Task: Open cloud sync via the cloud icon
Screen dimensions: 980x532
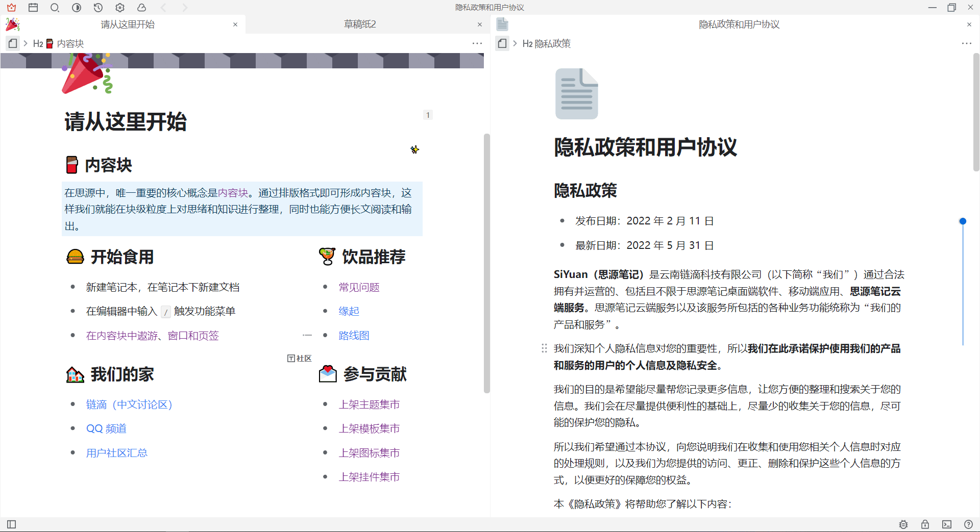Action: (142, 8)
